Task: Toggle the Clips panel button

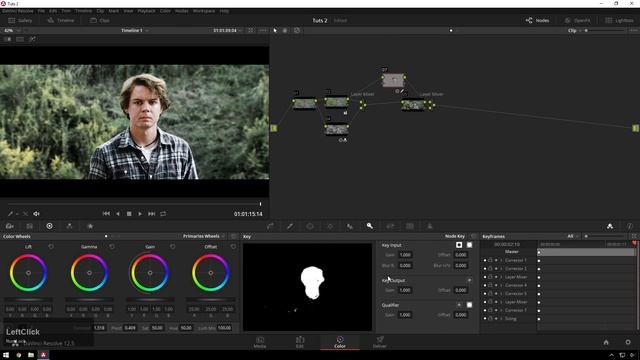Action: [x=100, y=20]
